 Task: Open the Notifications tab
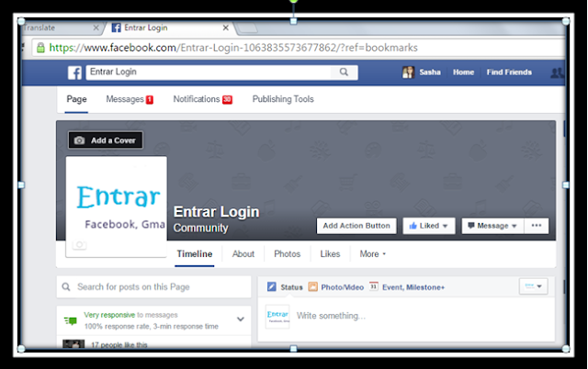coord(202,99)
